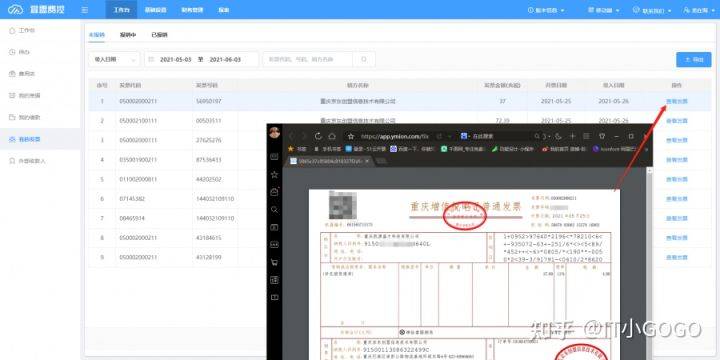Open the account user dropdown in top bar
720x360 pixels.
(x=696, y=10)
